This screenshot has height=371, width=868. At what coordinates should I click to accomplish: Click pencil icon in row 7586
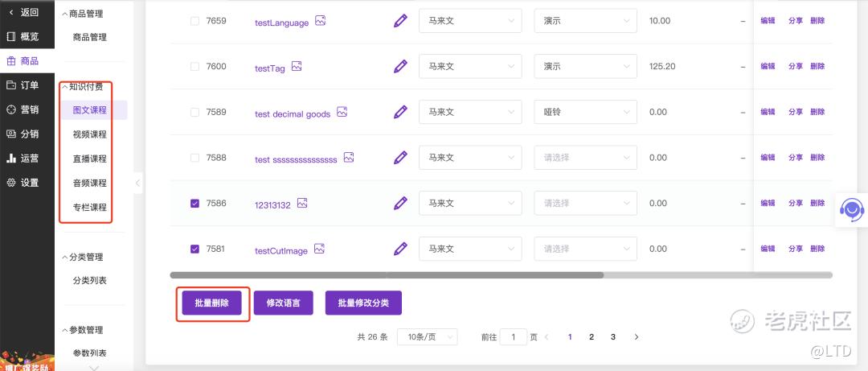click(x=400, y=203)
